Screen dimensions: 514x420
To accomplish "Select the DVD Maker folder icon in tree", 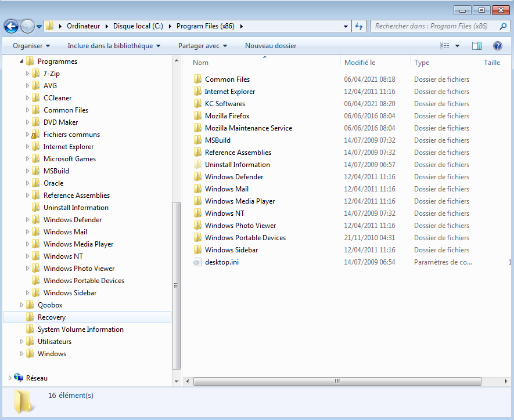I will (x=36, y=122).
